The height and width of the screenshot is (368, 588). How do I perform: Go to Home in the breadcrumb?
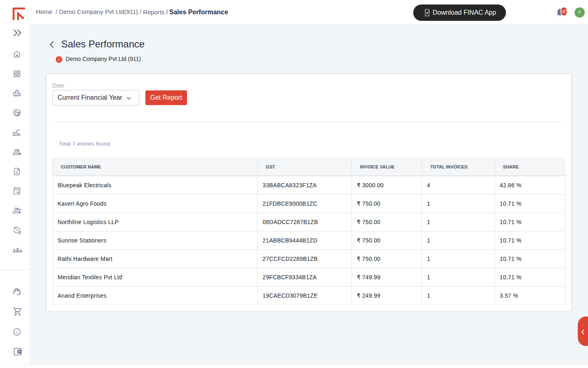(x=44, y=12)
